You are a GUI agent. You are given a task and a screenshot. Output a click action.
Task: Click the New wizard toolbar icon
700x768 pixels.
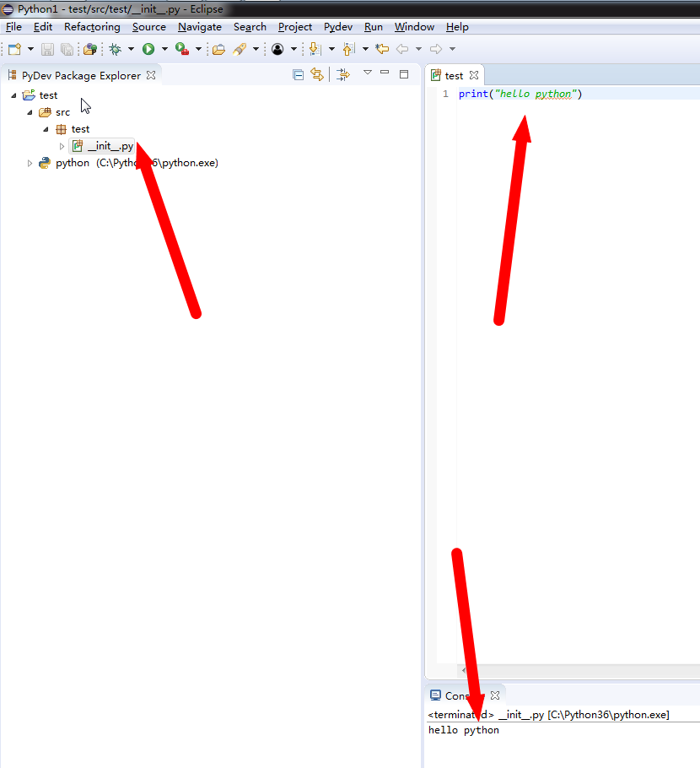14,49
